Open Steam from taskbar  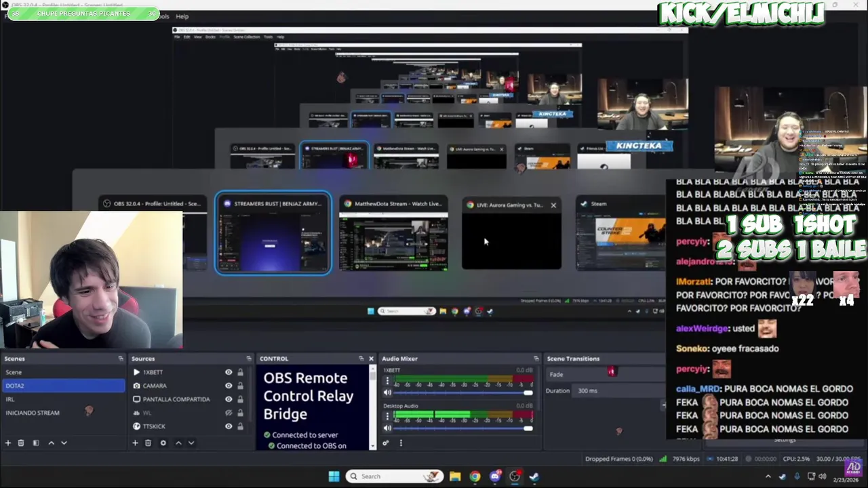coord(534,476)
